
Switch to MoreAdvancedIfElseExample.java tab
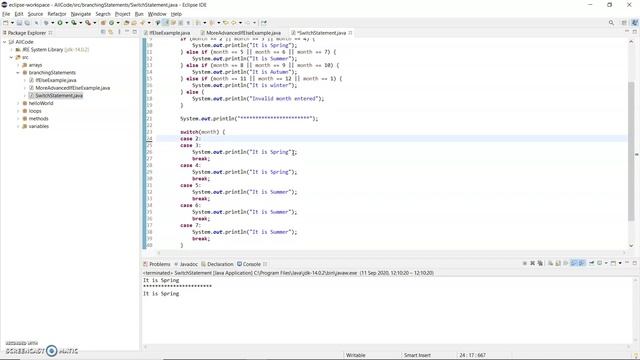pyautogui.click(x=243, y=33)
